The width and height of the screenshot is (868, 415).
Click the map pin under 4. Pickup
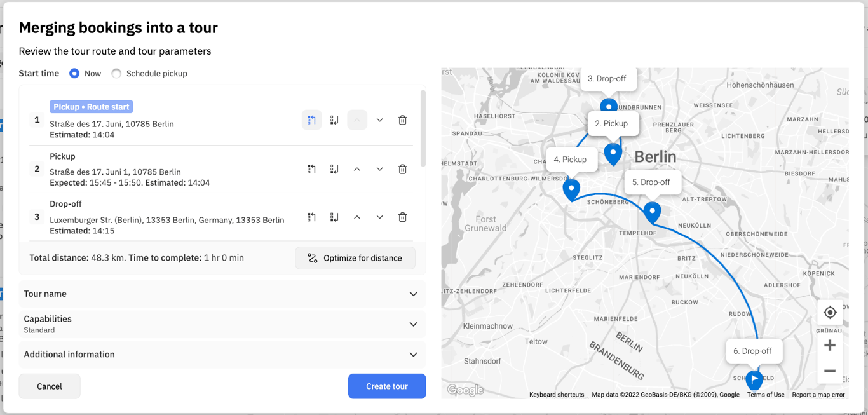point(571,190)
